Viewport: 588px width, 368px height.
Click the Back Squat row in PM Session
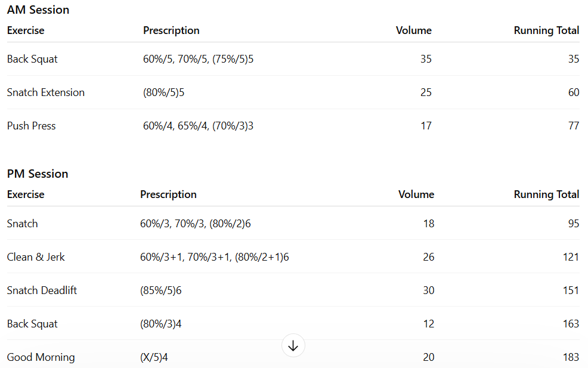tap(32, 324)
